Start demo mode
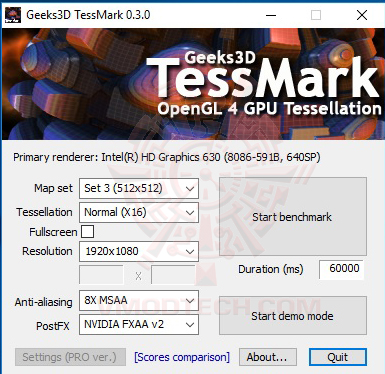The image size is (385, 374). point(293,316)
